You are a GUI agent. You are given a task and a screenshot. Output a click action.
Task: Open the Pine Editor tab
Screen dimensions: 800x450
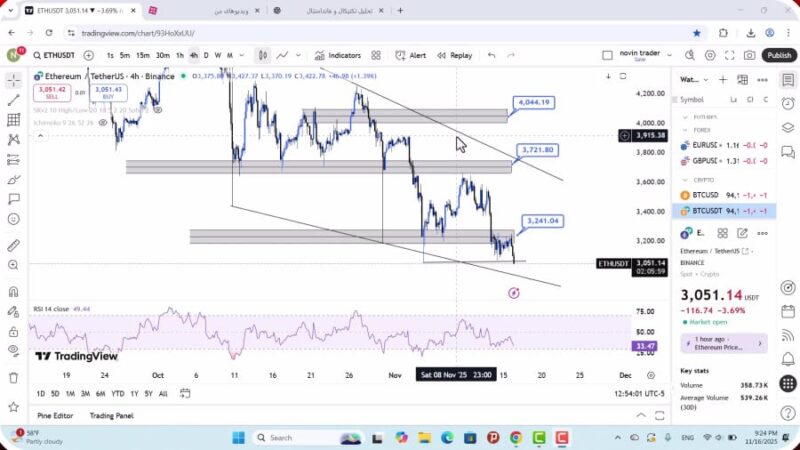click(57, 416)
